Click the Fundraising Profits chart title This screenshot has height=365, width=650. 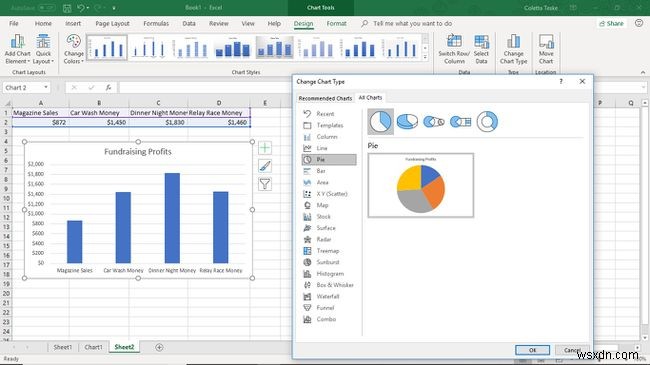pyautogui.click(x=138, y=152)
